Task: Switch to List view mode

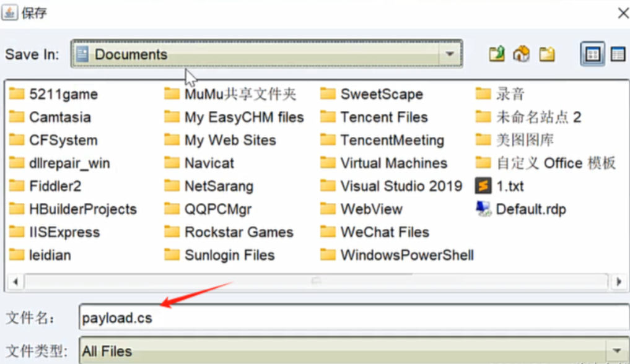Action: pos(593,54)
